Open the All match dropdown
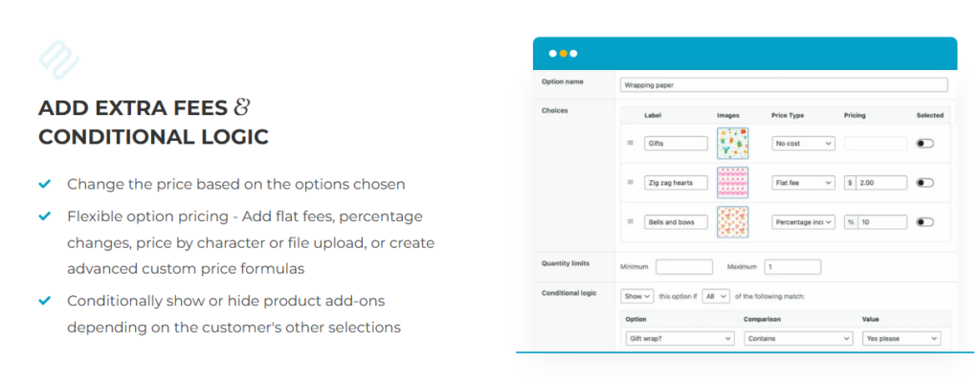Image resolution: width=980 pixels, height=387 pixels. click(716, 296)
